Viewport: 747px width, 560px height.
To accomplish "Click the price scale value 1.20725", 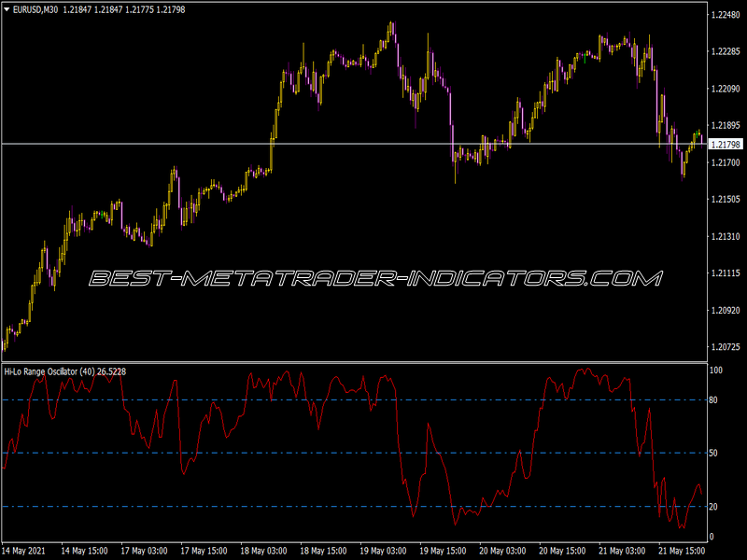I will tap(726, 346).
